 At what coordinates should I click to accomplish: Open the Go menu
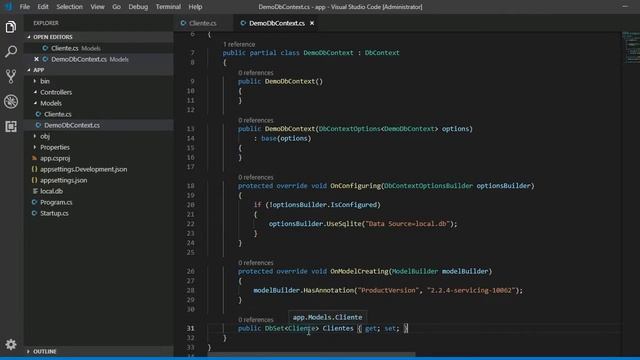click(116, 7)
